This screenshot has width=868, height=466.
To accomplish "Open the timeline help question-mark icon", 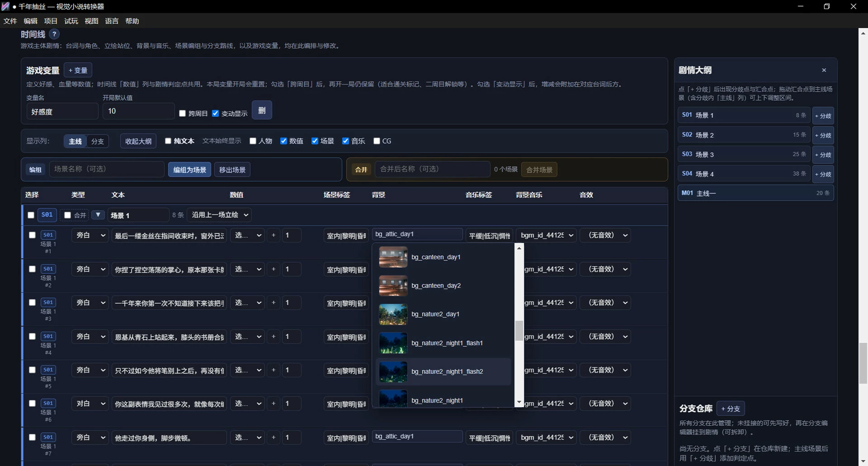I will point(54,34).
